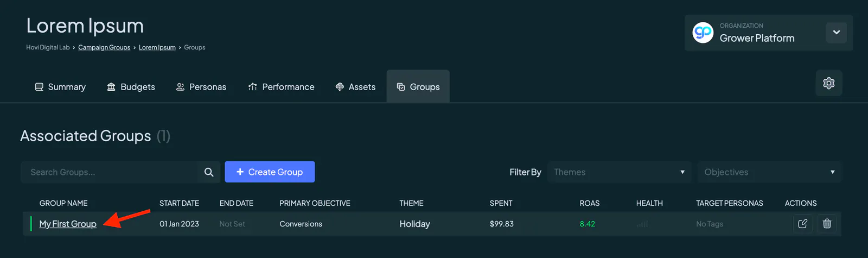The width and height of the screenshot is (868, 258).
Task: Click the Spent column header
Action: [501, 203]
